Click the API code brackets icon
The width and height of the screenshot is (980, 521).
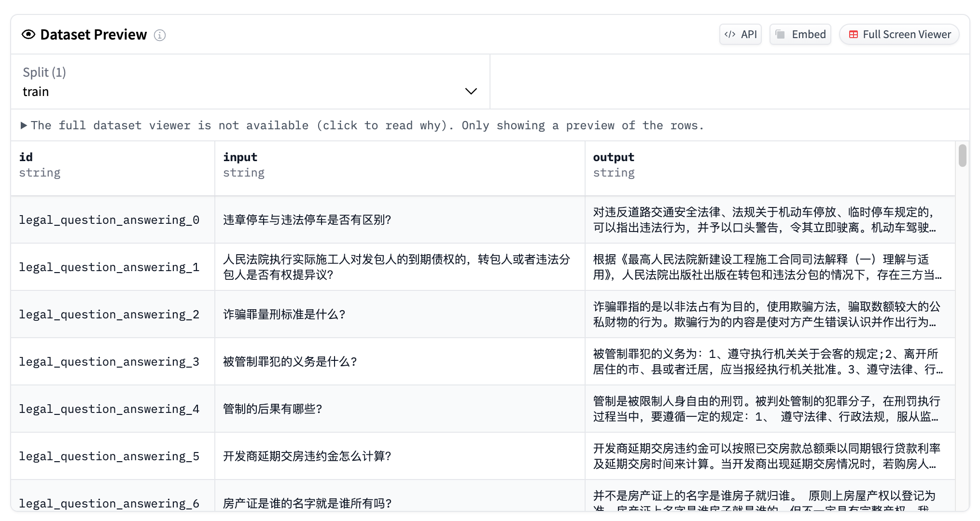pos(730,34)
